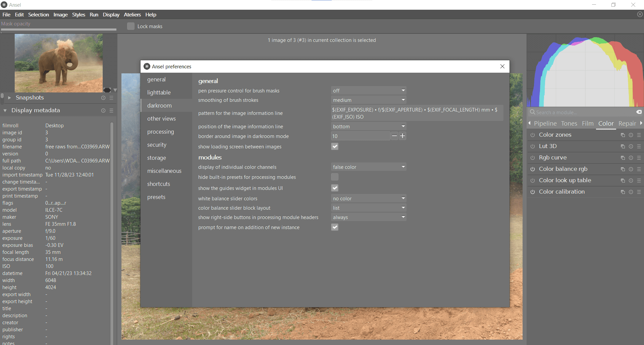Open presets menu for Color look up table
Image resolution: width=644 pixels, height=345 pixels.
tap(639, 181)
